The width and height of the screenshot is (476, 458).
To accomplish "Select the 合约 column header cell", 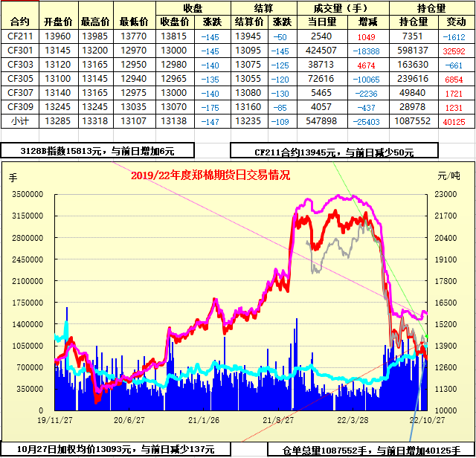I will (21, 22).
